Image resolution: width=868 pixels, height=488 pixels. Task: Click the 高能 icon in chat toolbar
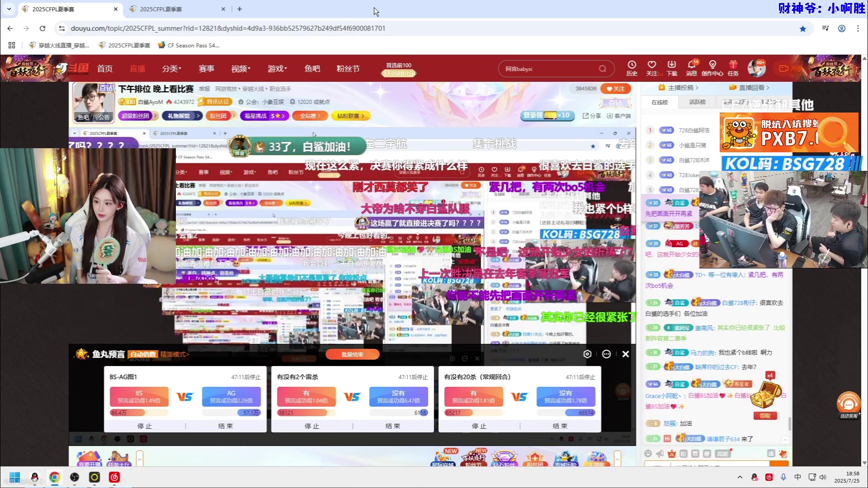coord(722,454)
